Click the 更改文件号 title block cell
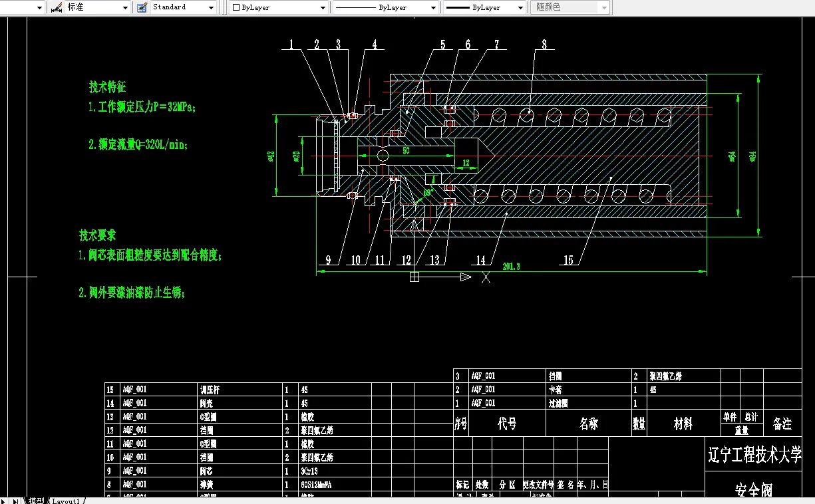Screen dimensions: 815x504 tap(538, 485)
